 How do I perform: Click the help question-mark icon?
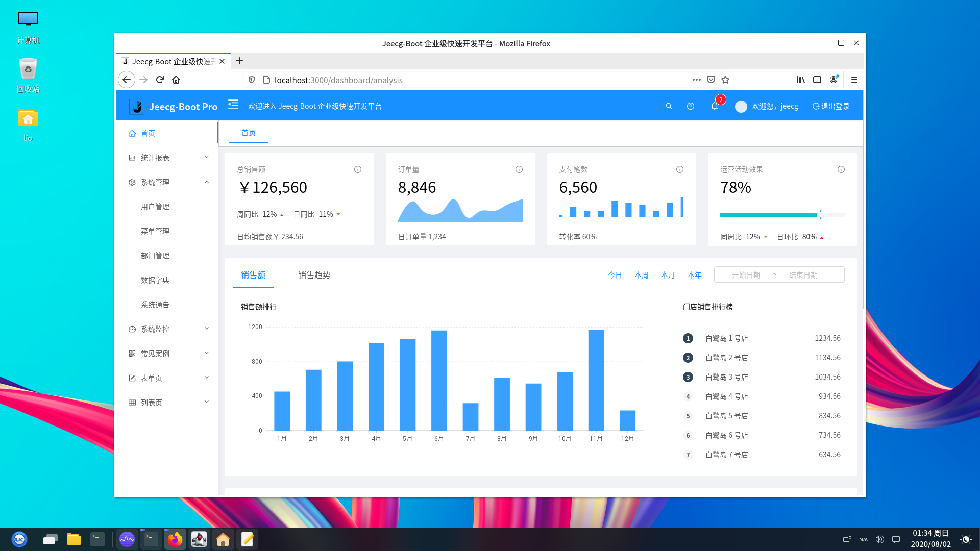click(x=691, y=106)
